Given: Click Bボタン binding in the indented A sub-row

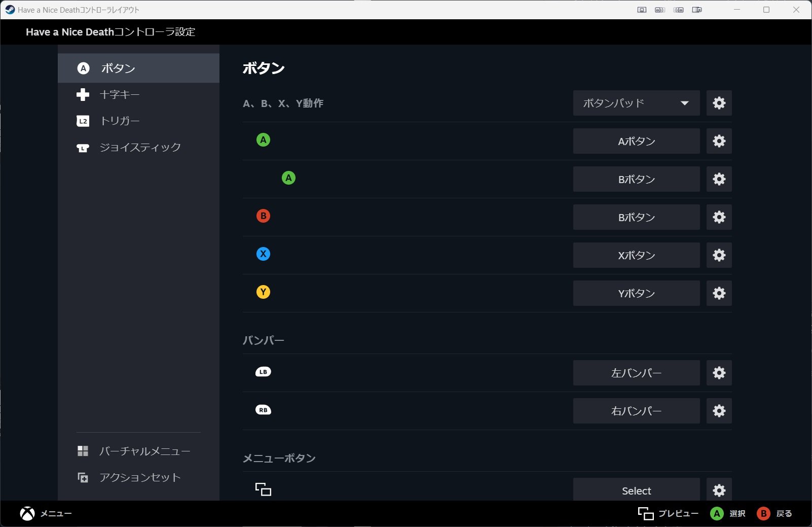Looking at the screenshot, I should click(636, 179).
